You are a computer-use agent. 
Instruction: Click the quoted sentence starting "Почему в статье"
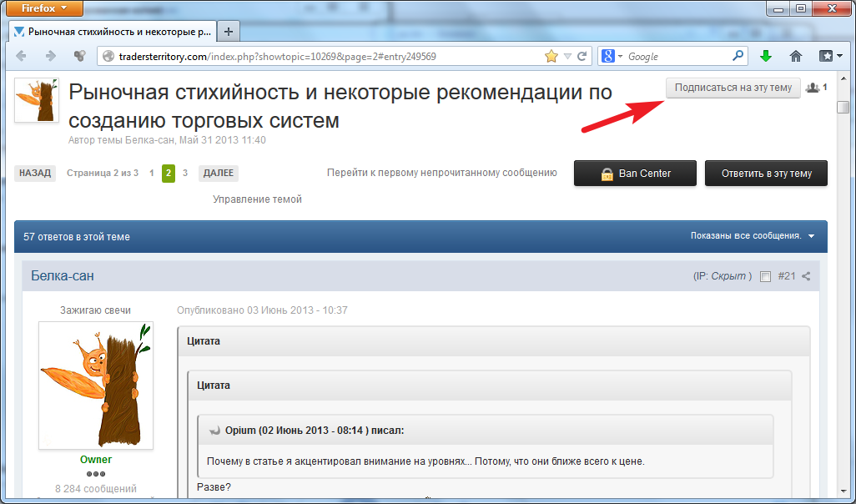click(x=425, y=461)
